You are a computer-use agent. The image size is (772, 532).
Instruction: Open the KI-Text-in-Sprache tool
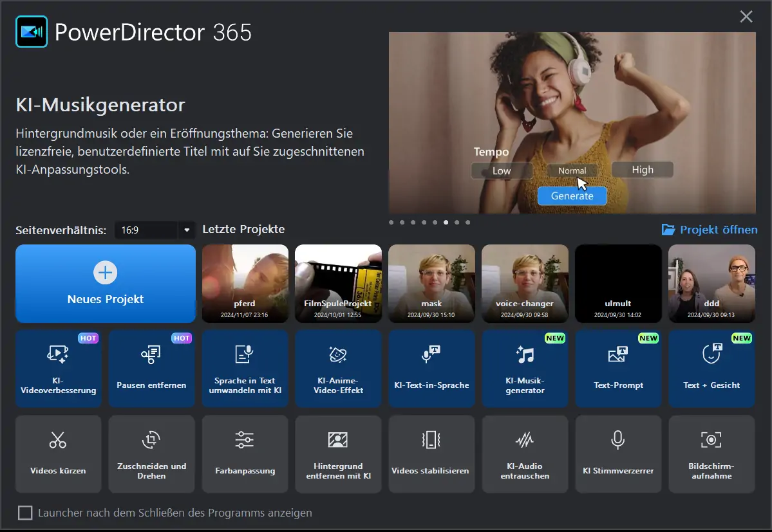point(431,368)
